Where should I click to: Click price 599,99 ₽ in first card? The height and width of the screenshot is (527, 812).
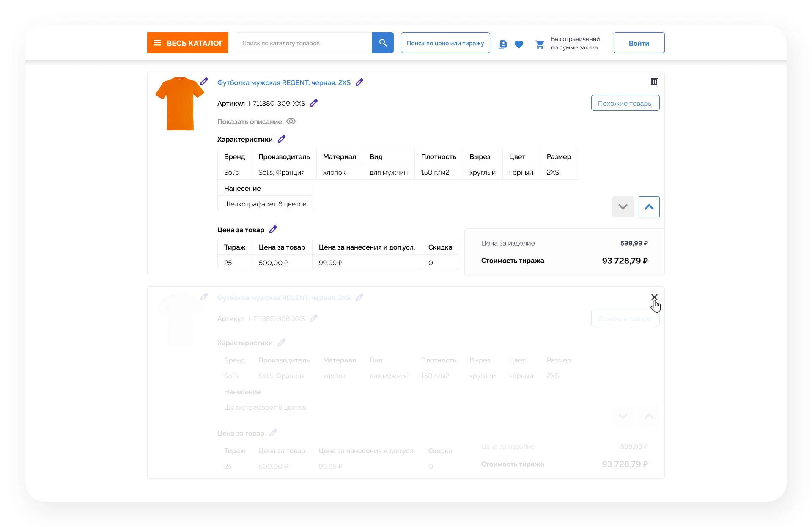[634, 243]
